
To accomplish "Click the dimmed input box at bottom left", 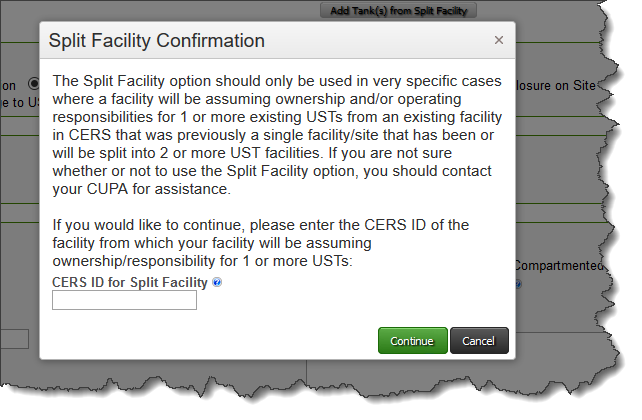I will pos(15,339).
